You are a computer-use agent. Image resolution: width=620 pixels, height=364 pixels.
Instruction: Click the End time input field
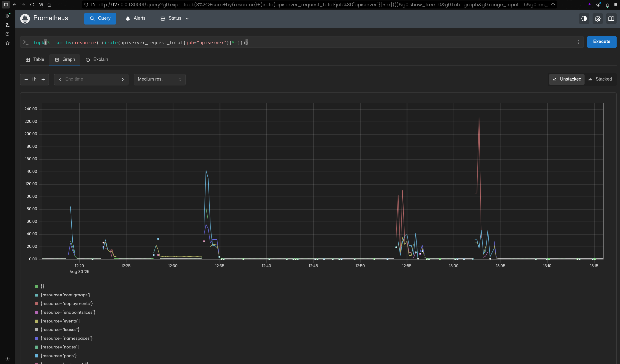pos(91,79)
